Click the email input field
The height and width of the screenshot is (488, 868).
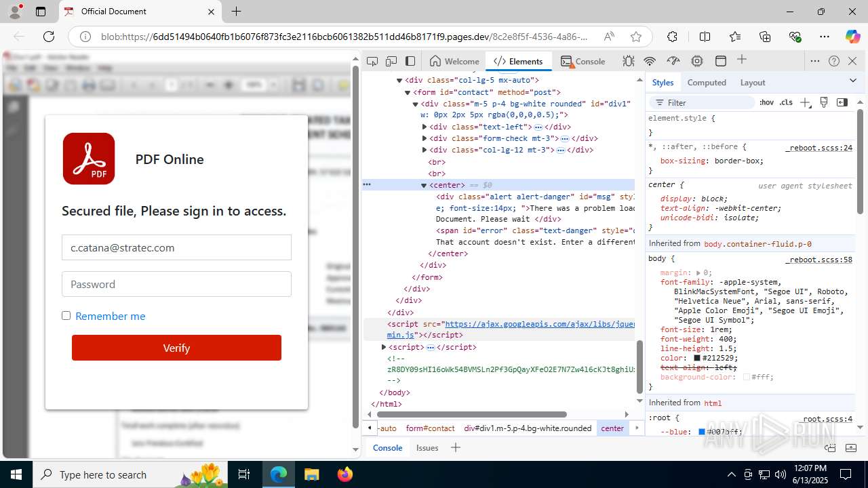(x=176, y=247)
